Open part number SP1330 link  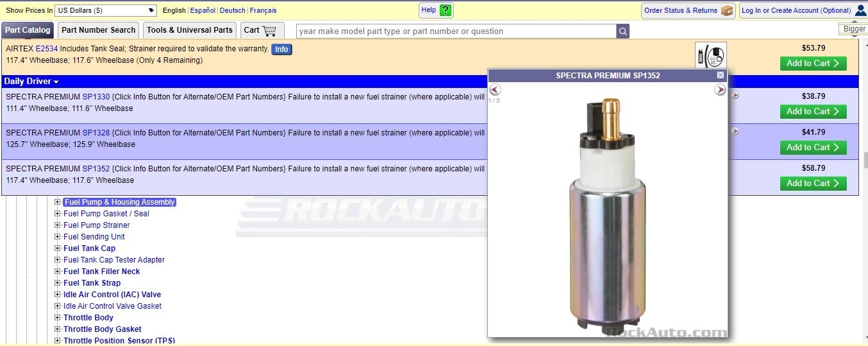click(96, 97)
